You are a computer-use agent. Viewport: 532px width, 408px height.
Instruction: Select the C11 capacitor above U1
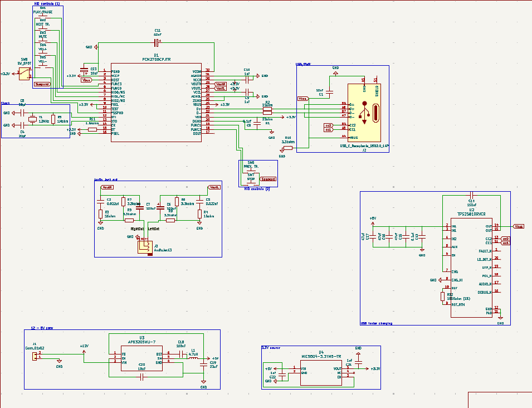157,42
